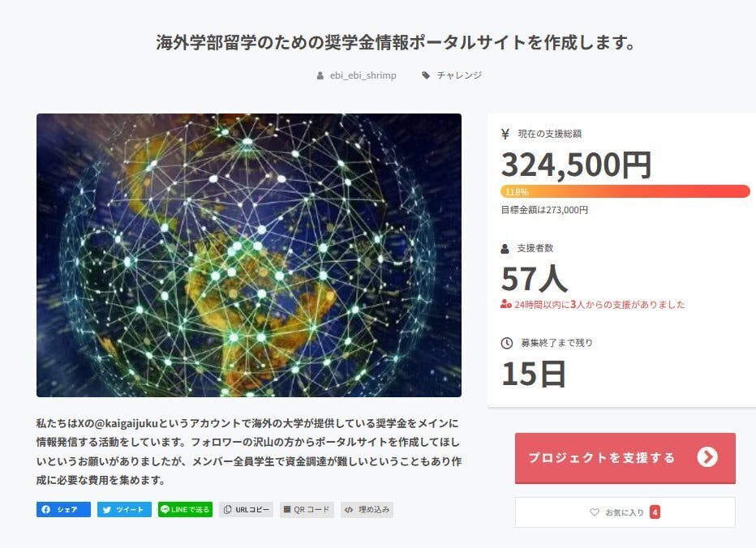Click the person icon beside 支援者数
Screen dimensions: 756x548
coord(506,248)
